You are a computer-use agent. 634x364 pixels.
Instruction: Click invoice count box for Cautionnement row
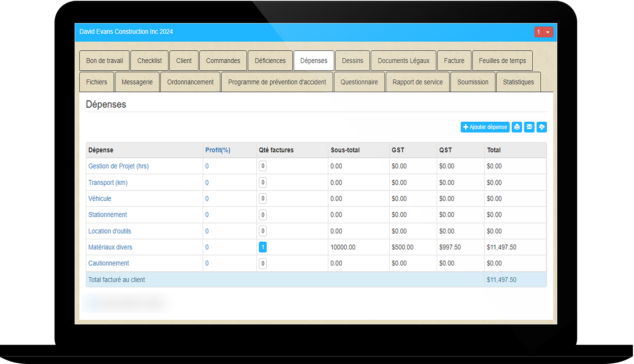coord(263,264)
